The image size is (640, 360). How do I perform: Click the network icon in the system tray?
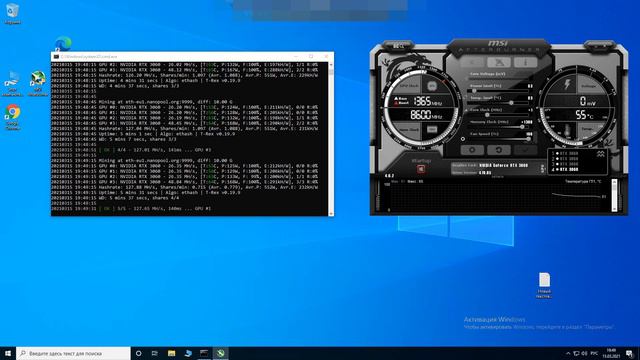pyautogui.click(x=576, y=353)
